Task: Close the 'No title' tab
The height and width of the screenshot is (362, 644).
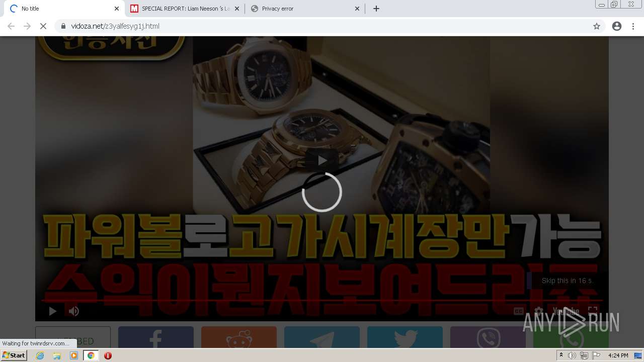Action: 117,9
